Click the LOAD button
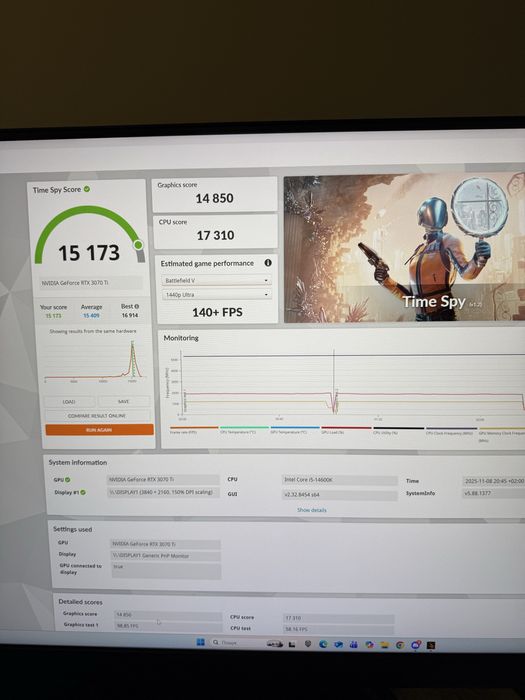This screenshot has width=525, height=700. tap(70, 402)
